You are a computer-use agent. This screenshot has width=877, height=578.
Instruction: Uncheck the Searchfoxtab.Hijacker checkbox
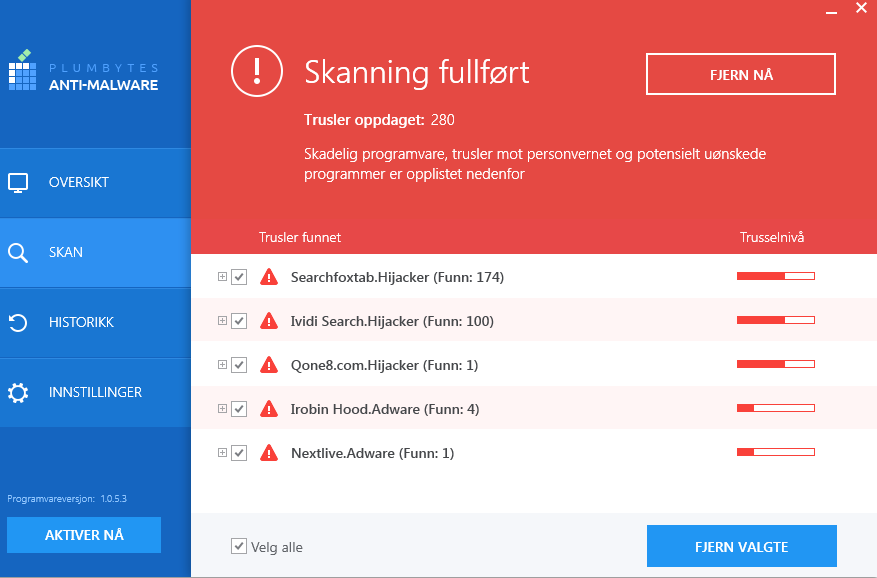pyautogui.click(x=239, y=277)
